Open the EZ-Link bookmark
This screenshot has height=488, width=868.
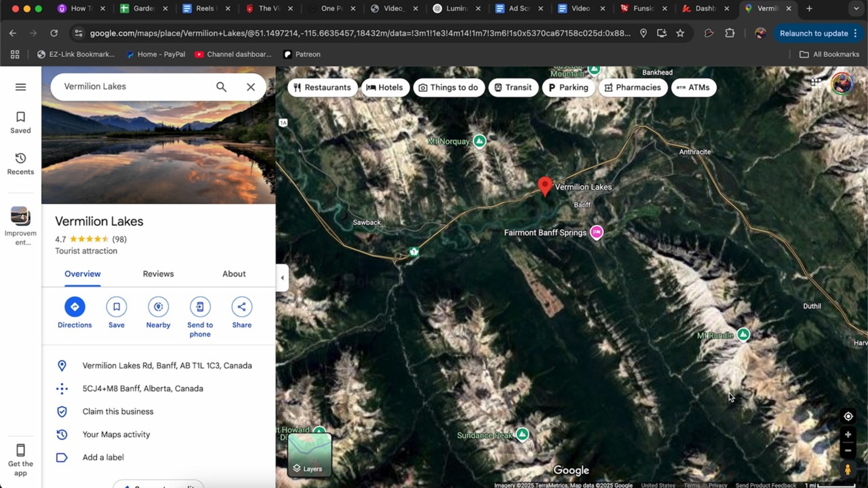click(x=76, y=54)
